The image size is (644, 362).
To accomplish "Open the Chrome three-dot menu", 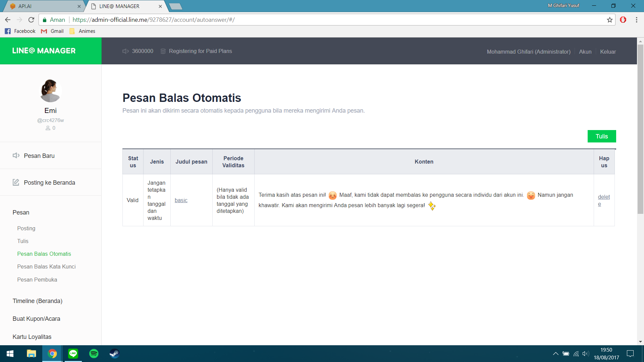I will click(x=636, y=20).
